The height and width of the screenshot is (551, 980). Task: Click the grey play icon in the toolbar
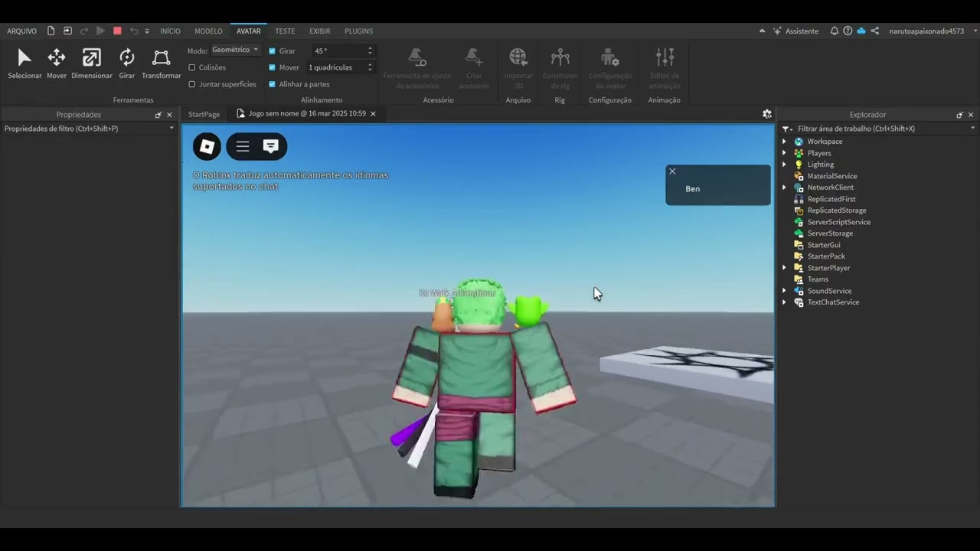pos(100,31)
